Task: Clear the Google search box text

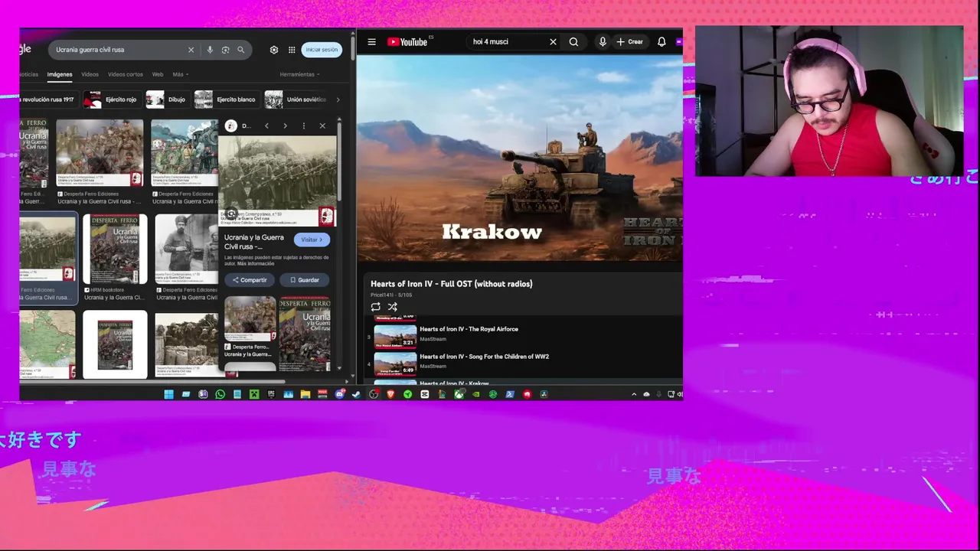Action: tap(191, 50)
